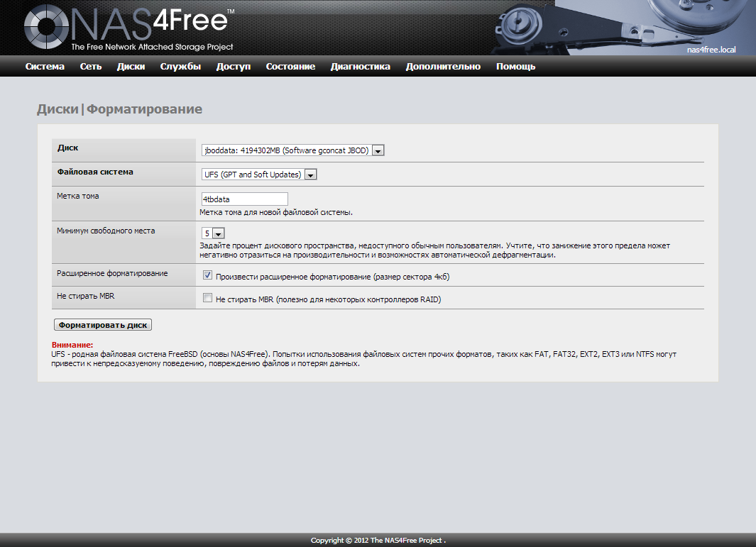756x547 pixels.
Task: Click the Произвести расширенное форматирование label
Action: point(333,277)
